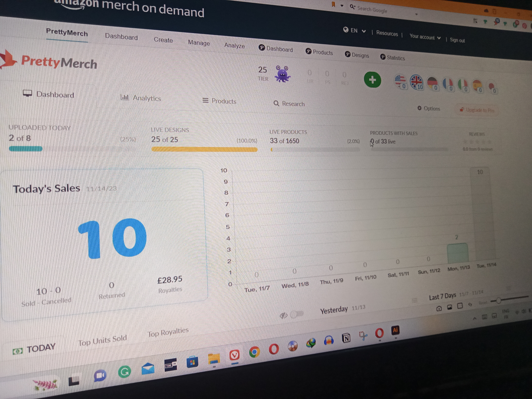This screenshot has height=399, width=532.
Task: Expand the system tray hidden icons chevron
Action: (475, 318)
